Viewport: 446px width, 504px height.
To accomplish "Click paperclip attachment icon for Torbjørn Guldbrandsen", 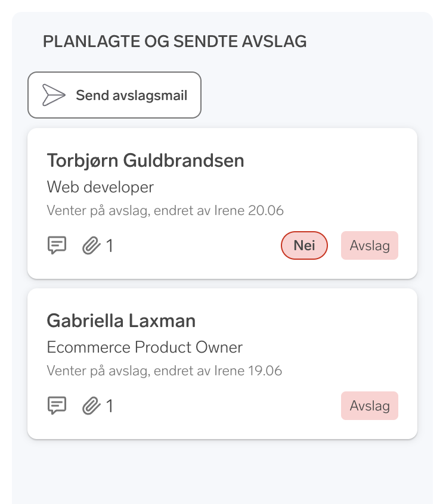I will point(91,245).
